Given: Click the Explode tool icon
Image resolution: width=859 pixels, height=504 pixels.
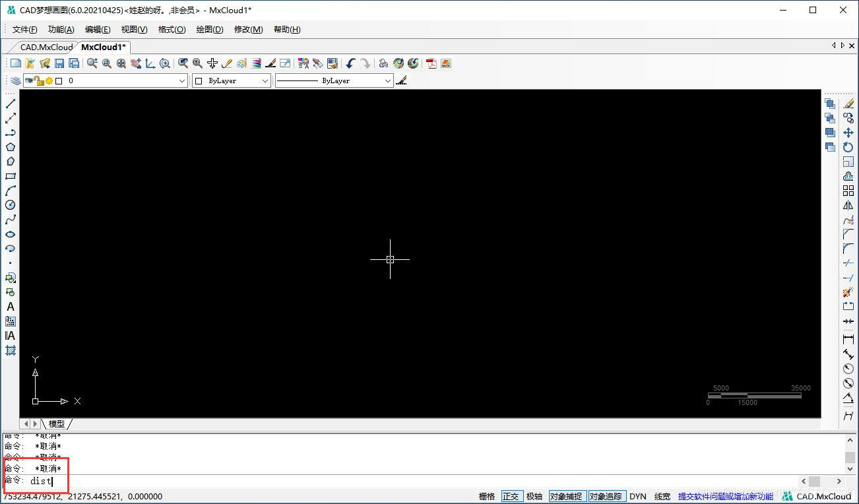Looking at the screenshot, I should coord(848,292).
